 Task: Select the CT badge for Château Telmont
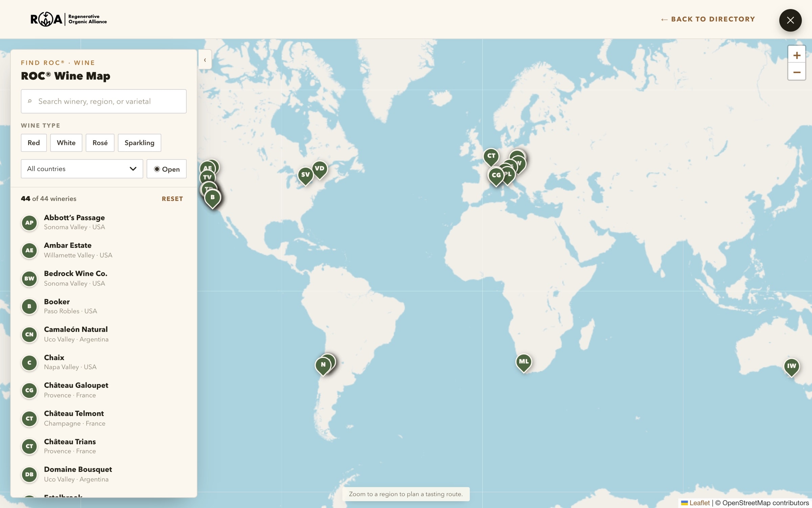click(29, 419)
